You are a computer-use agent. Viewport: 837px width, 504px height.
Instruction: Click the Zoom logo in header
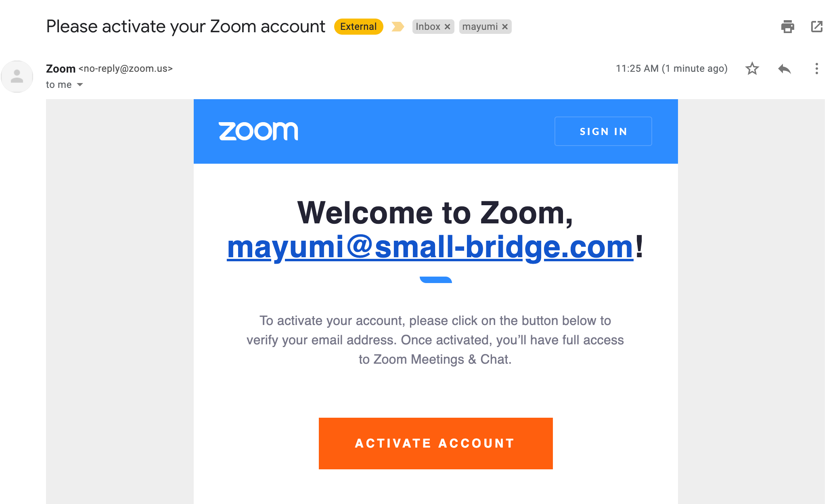[x=258, y=131]
